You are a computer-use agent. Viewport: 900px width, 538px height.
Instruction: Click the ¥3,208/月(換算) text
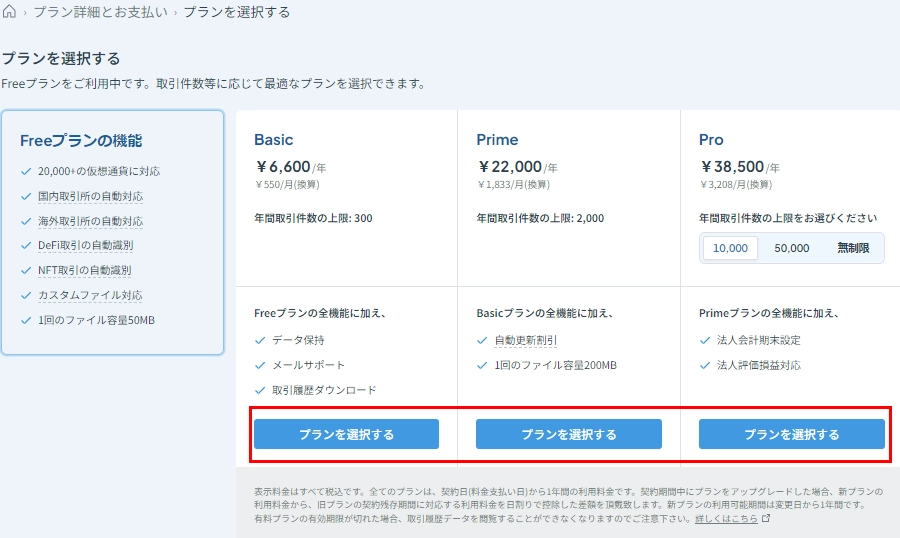(x=735, y=184)
